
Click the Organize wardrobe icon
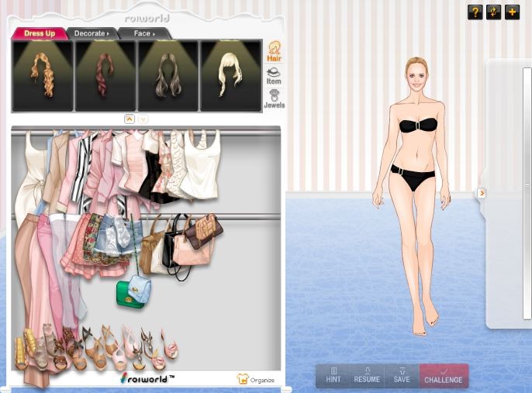256,379
